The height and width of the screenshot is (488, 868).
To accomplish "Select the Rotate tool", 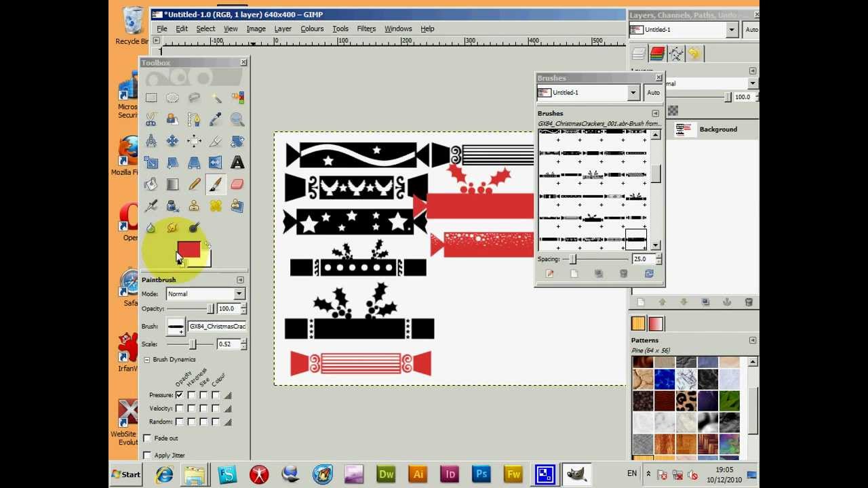I will [x=237, y=141].
